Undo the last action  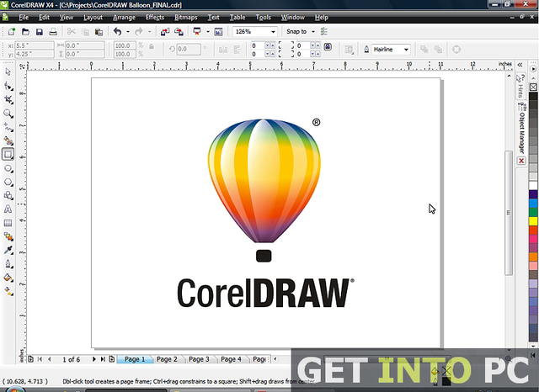[x=118, y=32]
